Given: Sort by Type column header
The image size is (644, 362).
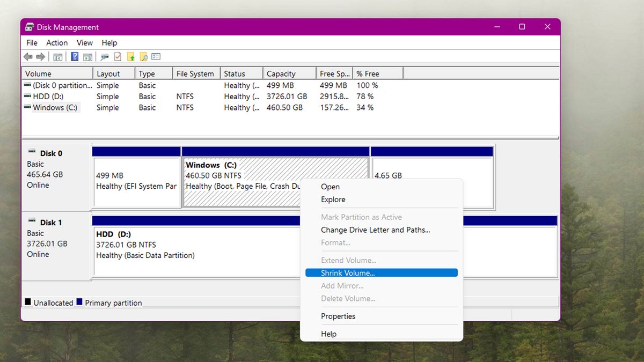Looking at the screenshot, I should (153, 74).
